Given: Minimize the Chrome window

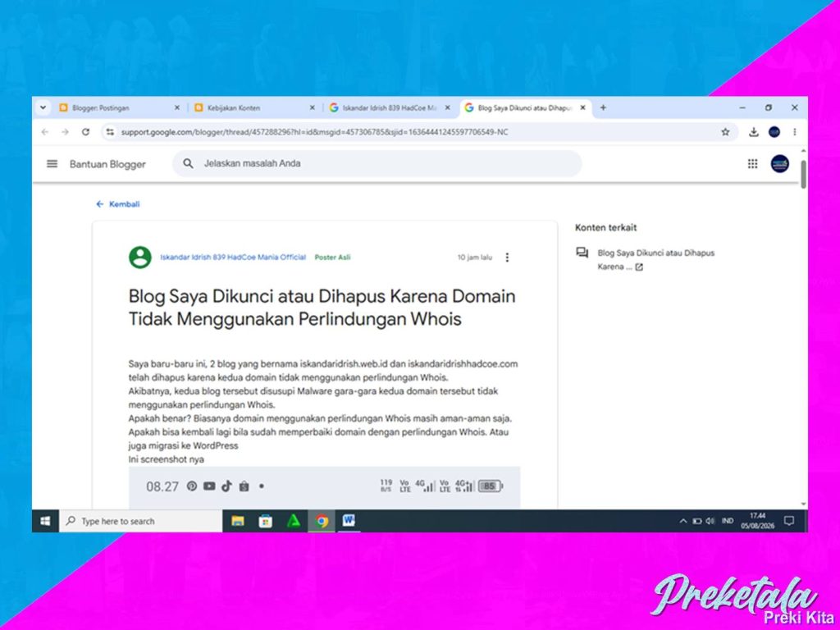Looking at the screenshot, I should [742, 107].
